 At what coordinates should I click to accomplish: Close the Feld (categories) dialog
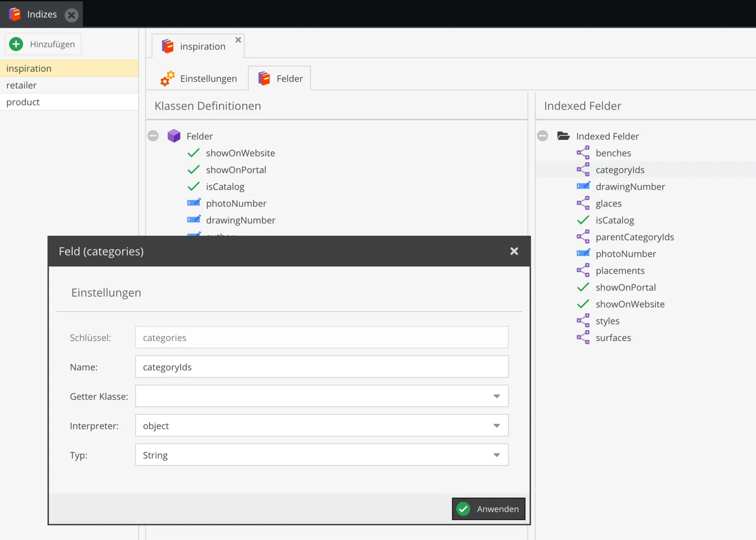(x=514, y=251)
